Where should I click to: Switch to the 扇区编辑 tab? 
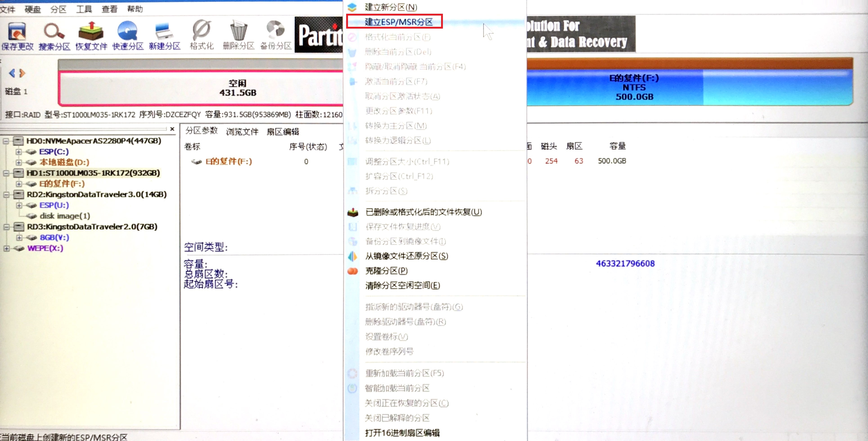click(x=283, y=131)
